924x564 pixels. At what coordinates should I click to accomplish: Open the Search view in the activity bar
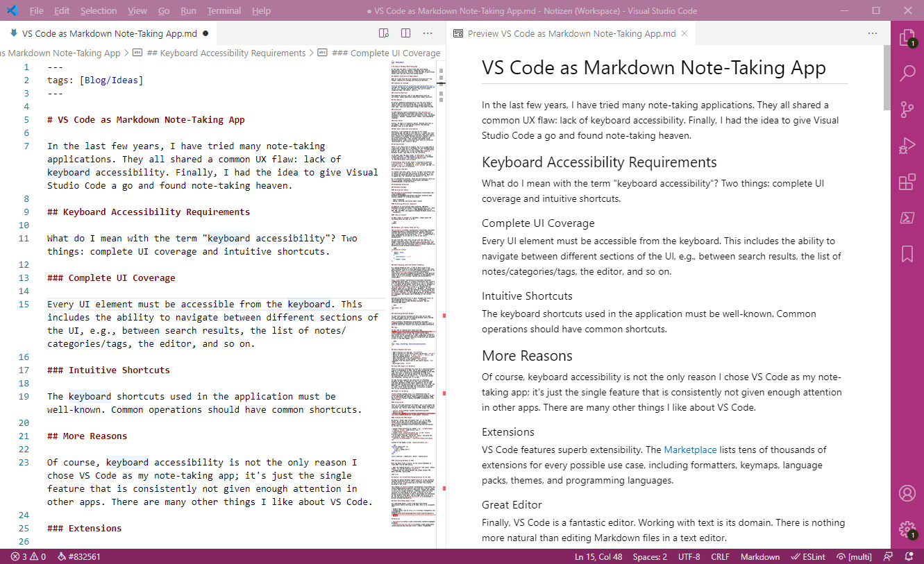[907, 73]
